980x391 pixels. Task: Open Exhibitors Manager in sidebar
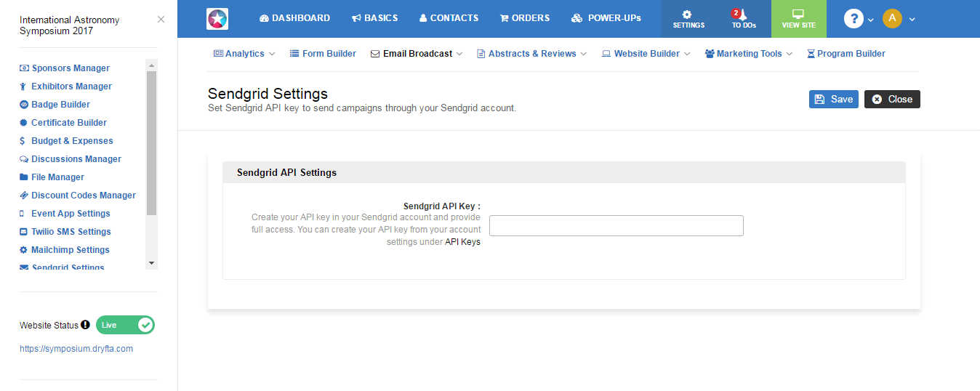(65, 86)
